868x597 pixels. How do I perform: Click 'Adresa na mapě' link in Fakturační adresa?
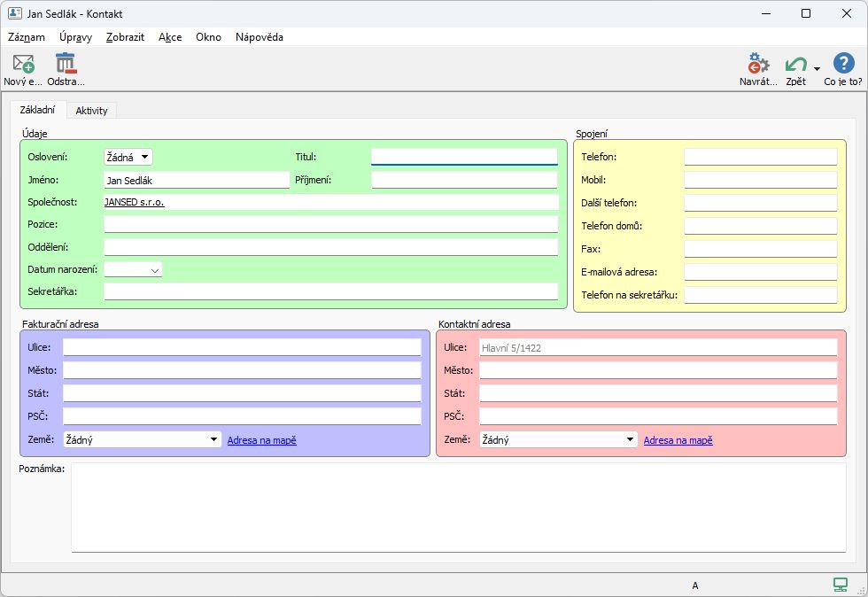point(261,440)
